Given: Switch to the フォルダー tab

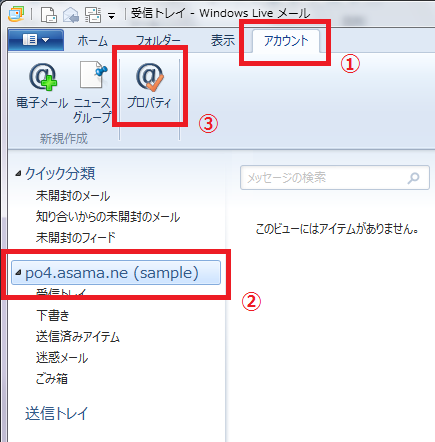Looking at the screenshot, I should pos(158,41).
